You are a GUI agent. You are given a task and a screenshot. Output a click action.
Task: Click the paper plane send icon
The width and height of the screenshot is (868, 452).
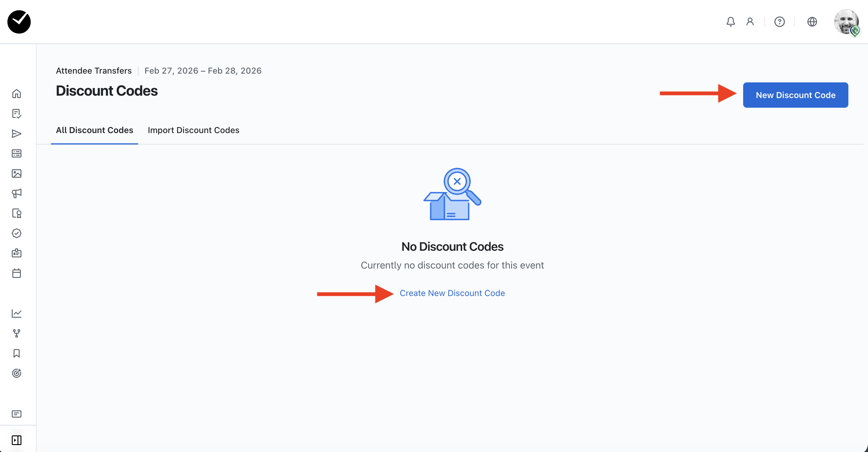(x=17, y=134)
